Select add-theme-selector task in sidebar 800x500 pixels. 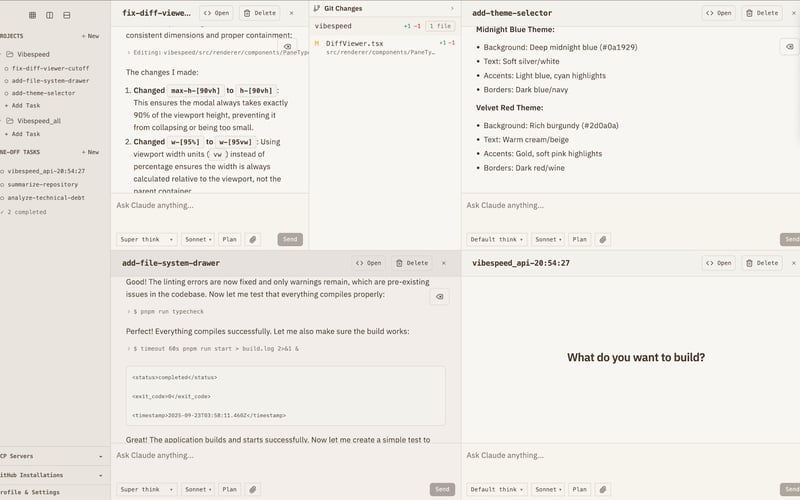click(43, 93)
